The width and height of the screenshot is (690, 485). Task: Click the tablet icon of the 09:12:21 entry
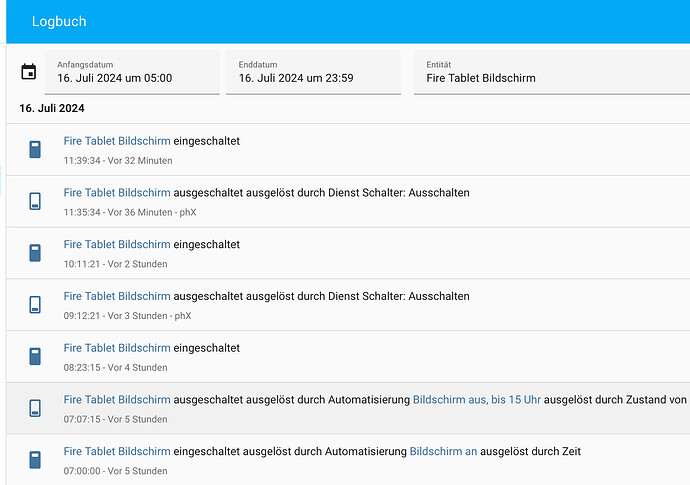pyautogui.click(x=35, y=305)
